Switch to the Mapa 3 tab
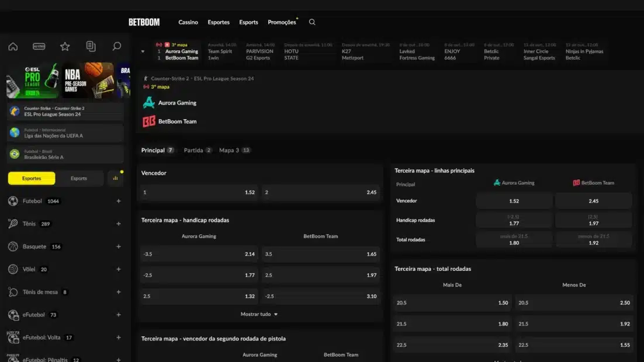The width and height of the screenshot is (644, 362). [x=234, y=150]
